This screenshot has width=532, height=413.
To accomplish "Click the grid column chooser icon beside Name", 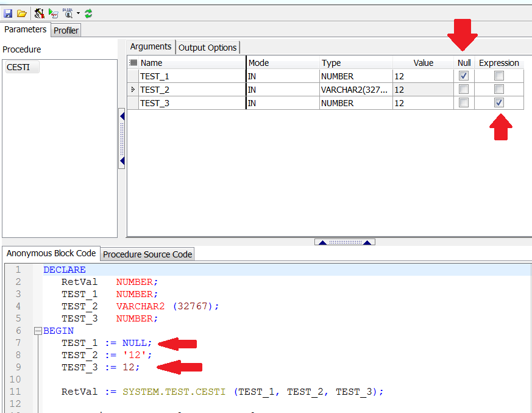I will pos(133,63).
